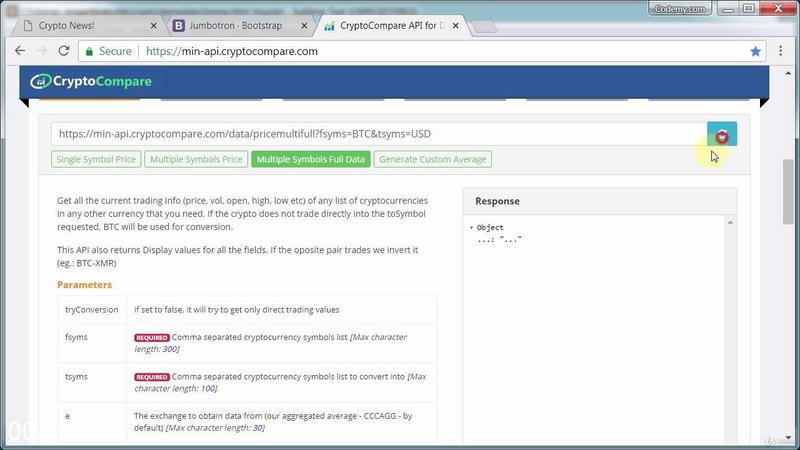
Task: Open a new browser tab
Action: [x=483, y=27]
